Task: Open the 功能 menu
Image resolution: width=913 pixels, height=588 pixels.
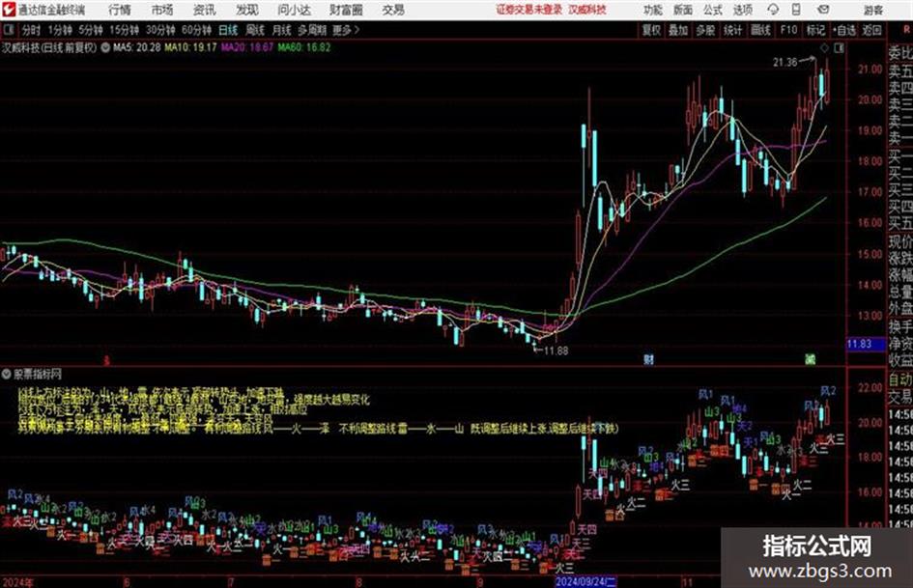Action: tap(653, 10)
